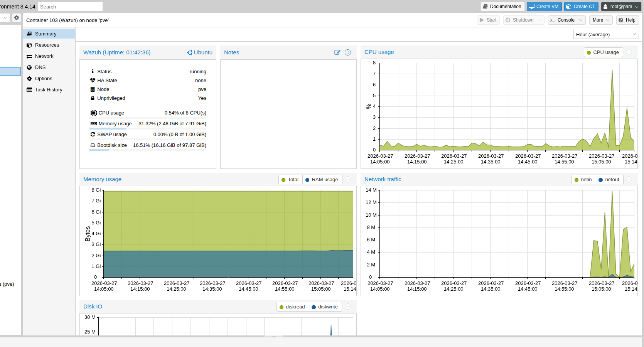Click the Wazuh uptime panel title
Screen dimensions: 644x347
(x=117, y=52)
